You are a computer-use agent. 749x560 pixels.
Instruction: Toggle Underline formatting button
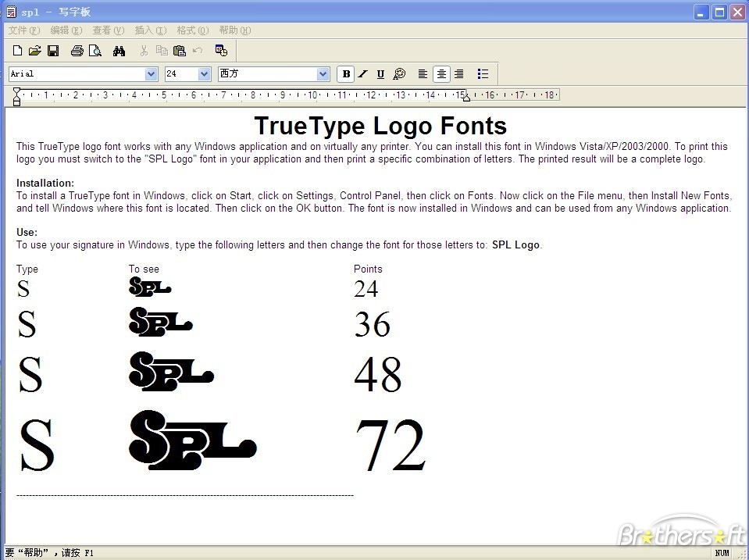pyautogui.click(x=380, y=74)
